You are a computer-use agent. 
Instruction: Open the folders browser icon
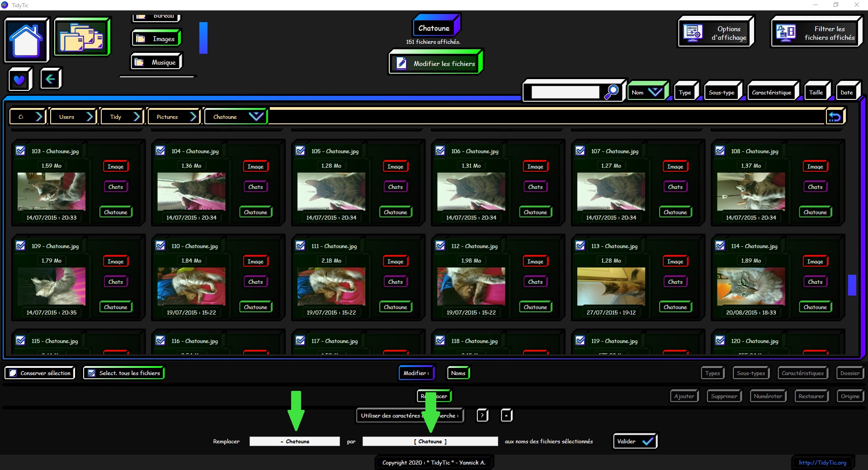82,38
